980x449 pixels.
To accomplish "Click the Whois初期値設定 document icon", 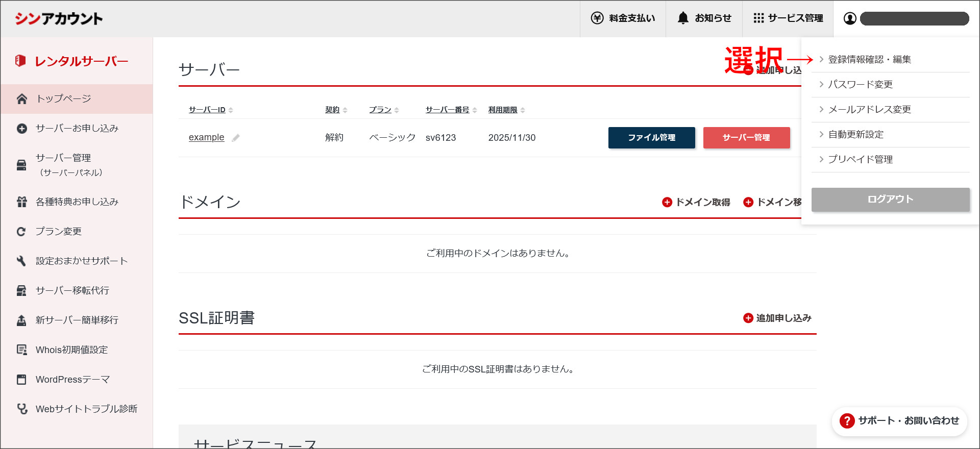I will click(x=21, y=350).
